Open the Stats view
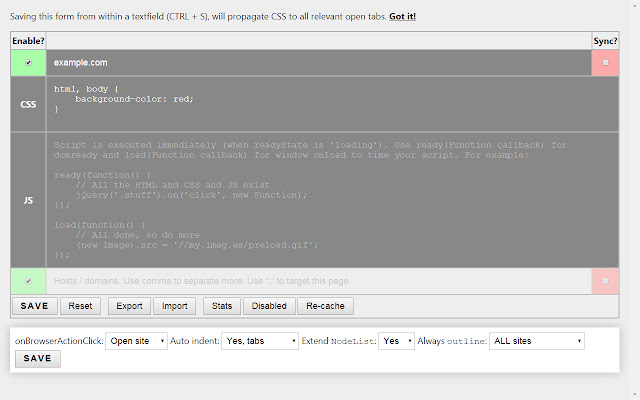The height and width of the screenshot is (400, 640). click(x=222, y=306)
